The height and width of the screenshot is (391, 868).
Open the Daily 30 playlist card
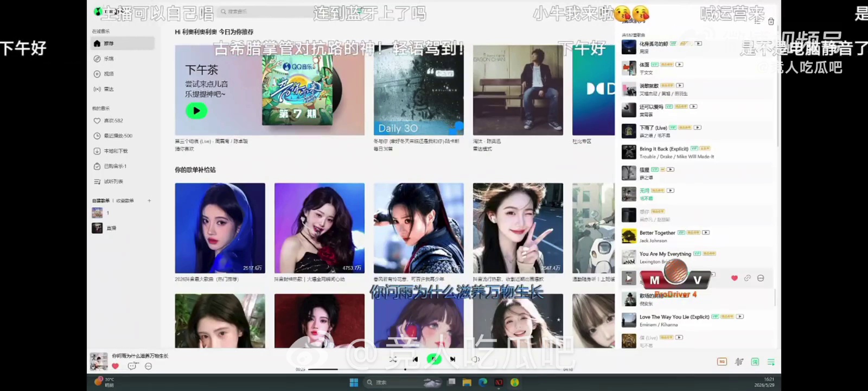click(419, 90)
